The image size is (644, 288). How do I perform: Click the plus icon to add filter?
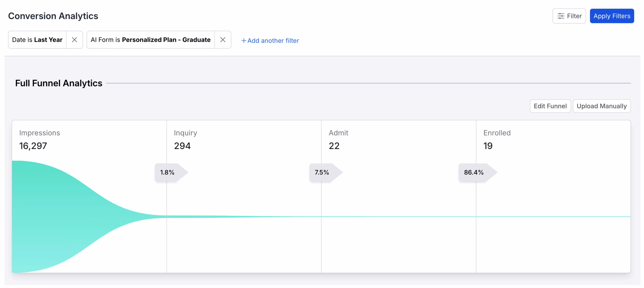(243, 40)
